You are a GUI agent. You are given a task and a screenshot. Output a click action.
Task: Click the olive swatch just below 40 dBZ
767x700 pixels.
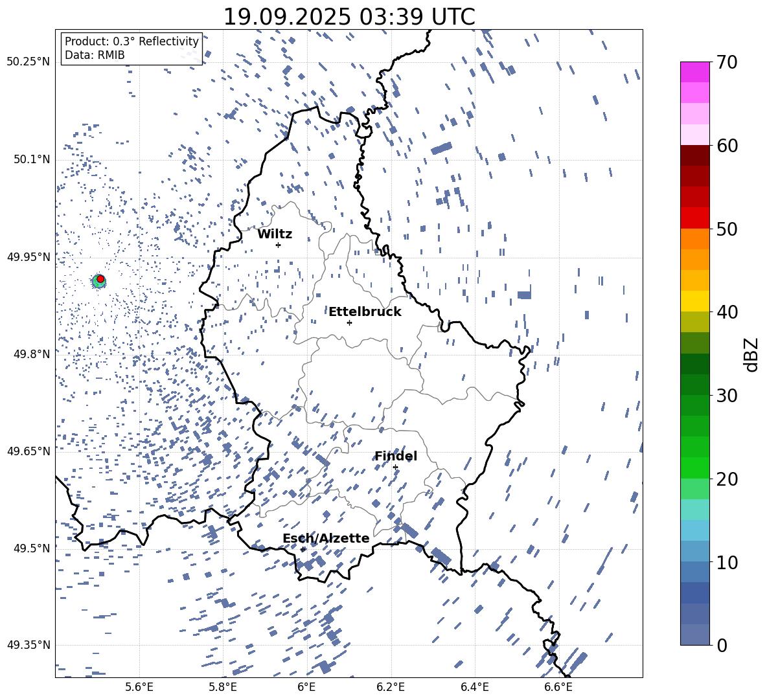[x=694, y=322]
